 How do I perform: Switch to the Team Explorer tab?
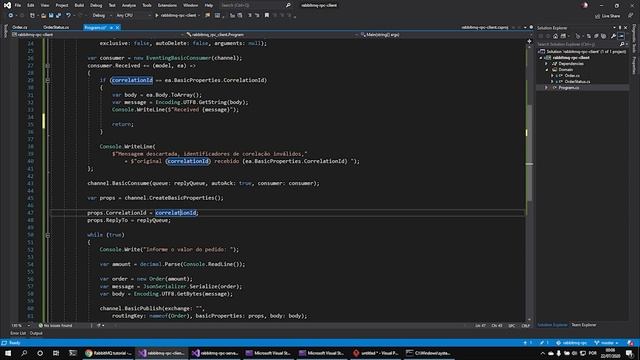coord(584,325)
